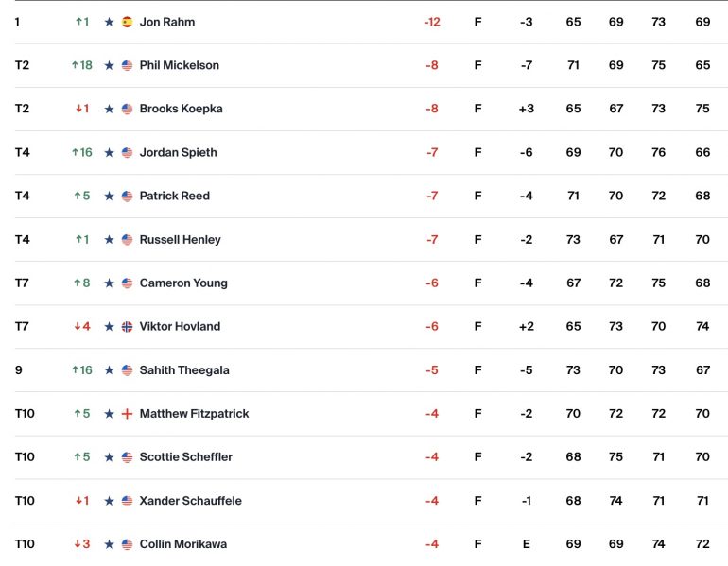This screenshot has height=566, width=728.
Task: Click the Spain flag beside Jon Rahm
Action: coord(127,22)
